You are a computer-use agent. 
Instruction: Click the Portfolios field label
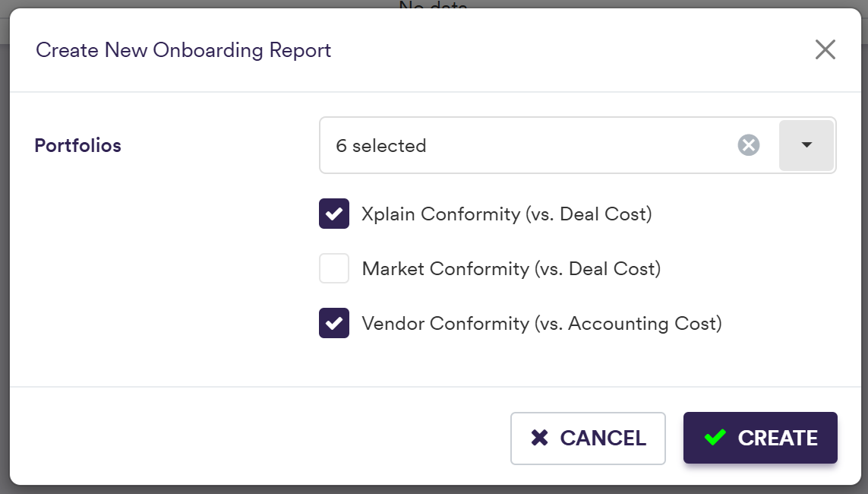(78, 145)
